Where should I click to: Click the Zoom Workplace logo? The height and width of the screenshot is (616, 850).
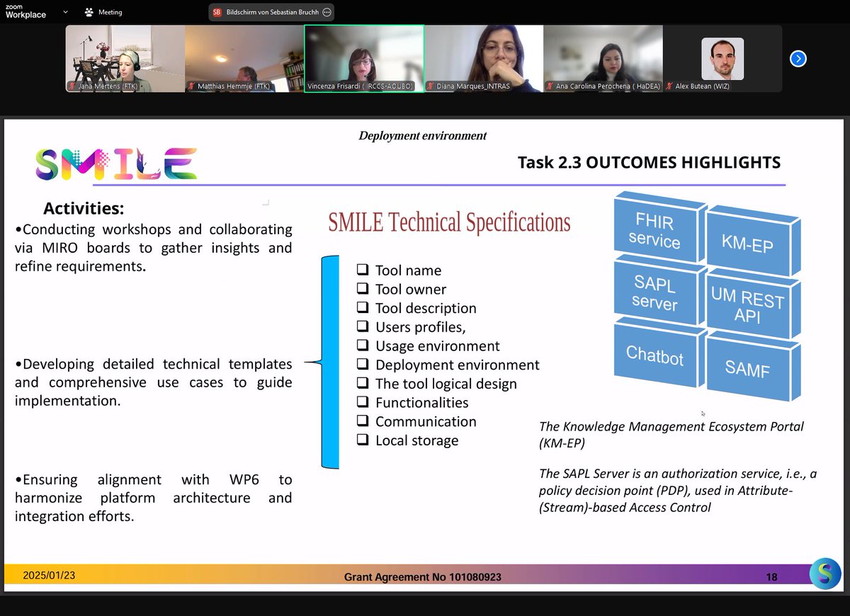click(x=25, y=11)
